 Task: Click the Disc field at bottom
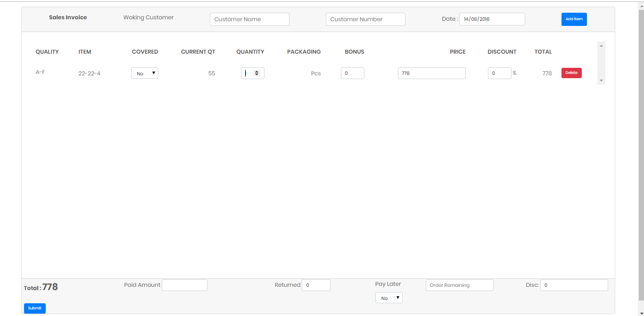(x=574, y=285)
